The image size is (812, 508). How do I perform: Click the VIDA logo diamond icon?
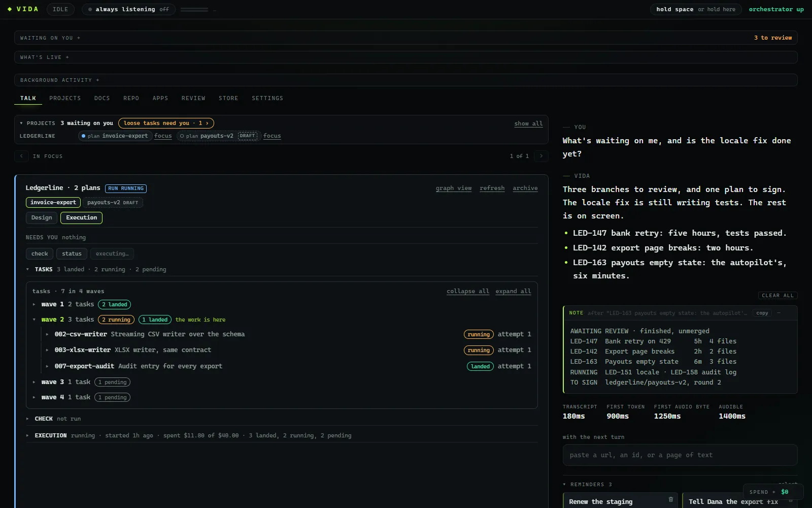point(10,9)
